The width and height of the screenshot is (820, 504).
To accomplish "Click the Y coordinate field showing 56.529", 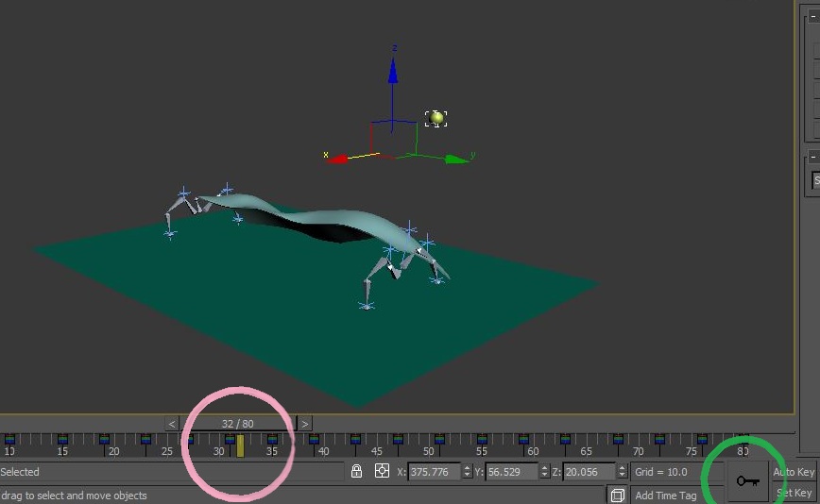I will point(511,471).
